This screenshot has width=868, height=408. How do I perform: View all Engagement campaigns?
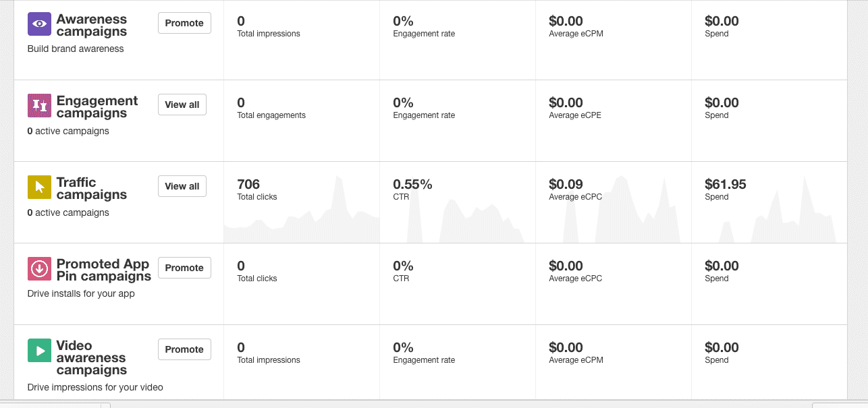coord(182,105)
